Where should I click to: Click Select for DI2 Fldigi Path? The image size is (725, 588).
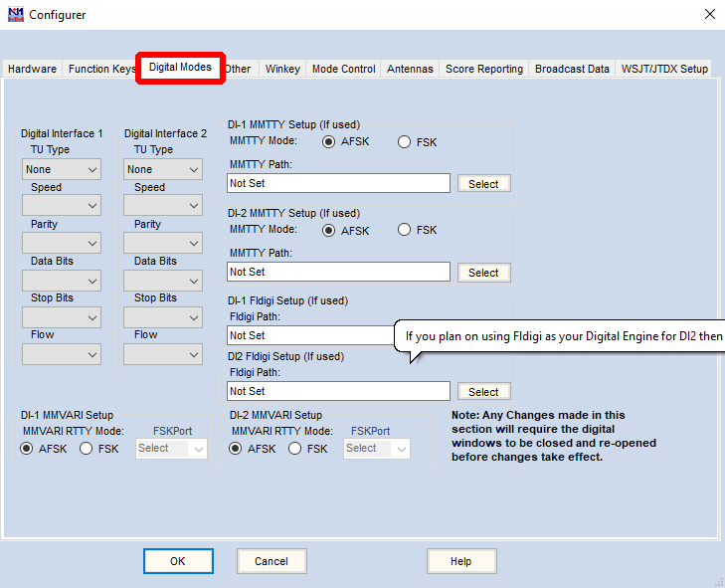(x=483, y=392)
